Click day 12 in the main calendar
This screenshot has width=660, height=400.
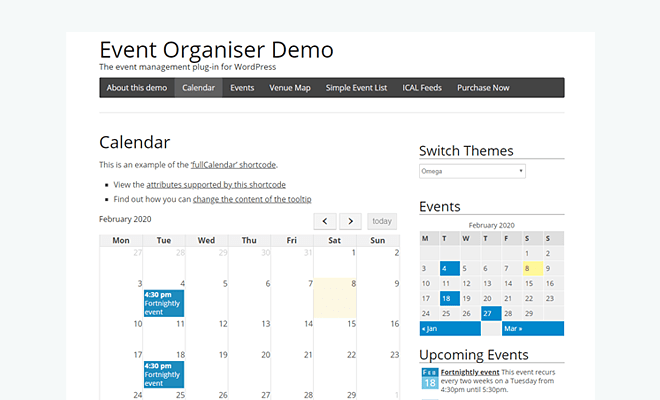(x=207, y=335)
